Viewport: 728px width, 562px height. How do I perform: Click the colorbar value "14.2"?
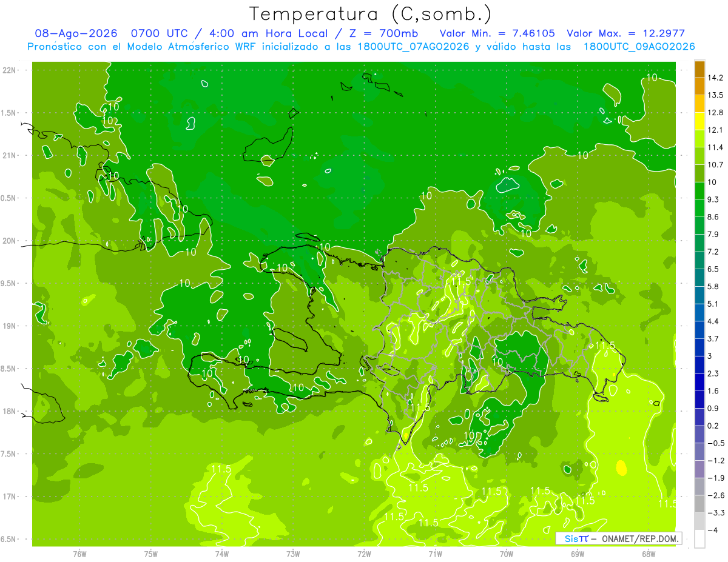[x=715, y=78]
